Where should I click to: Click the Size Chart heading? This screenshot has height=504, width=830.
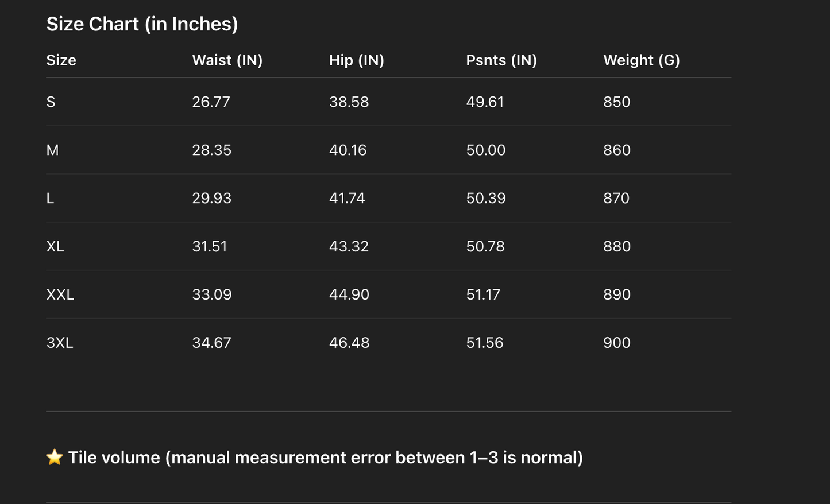coord(142,24)
